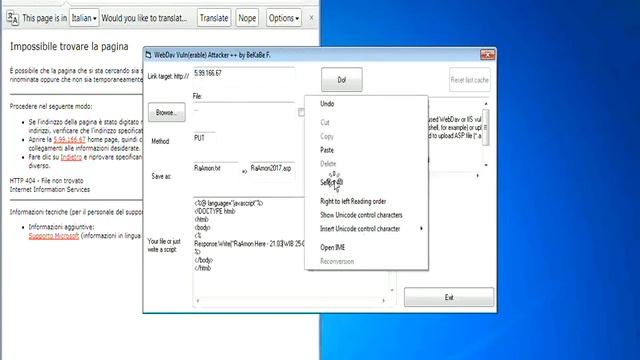
Task: Click the info panel vertical scrollbar
Action: [486, 127]
